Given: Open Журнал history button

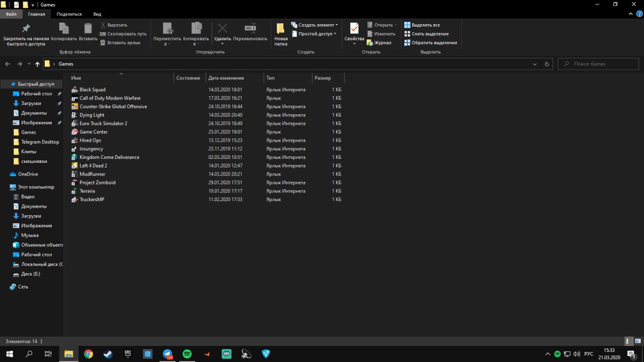Looking at the screenshot, I should pyautogui.click(x=379, y=43).
